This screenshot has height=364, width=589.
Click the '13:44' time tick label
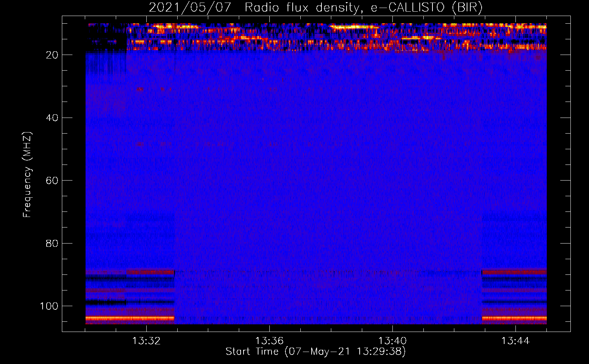515,341
